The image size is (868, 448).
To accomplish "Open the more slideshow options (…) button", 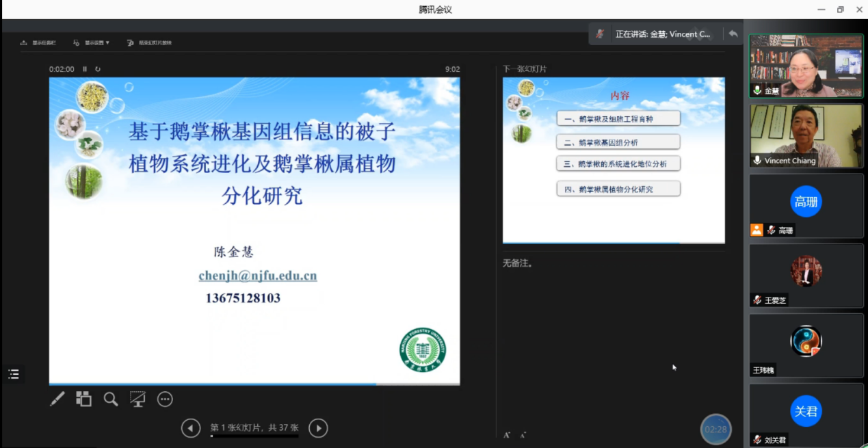I will tap(165, 399).
